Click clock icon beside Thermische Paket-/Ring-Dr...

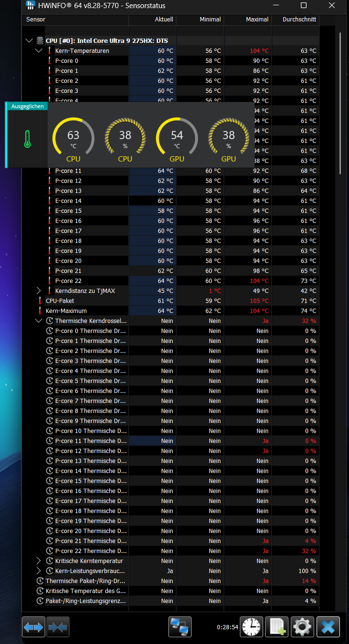click(x=40, y=581)
